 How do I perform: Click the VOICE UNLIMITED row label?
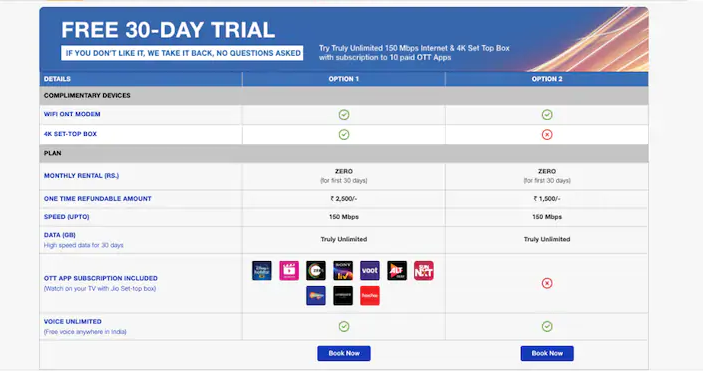[x=73, y=321]
